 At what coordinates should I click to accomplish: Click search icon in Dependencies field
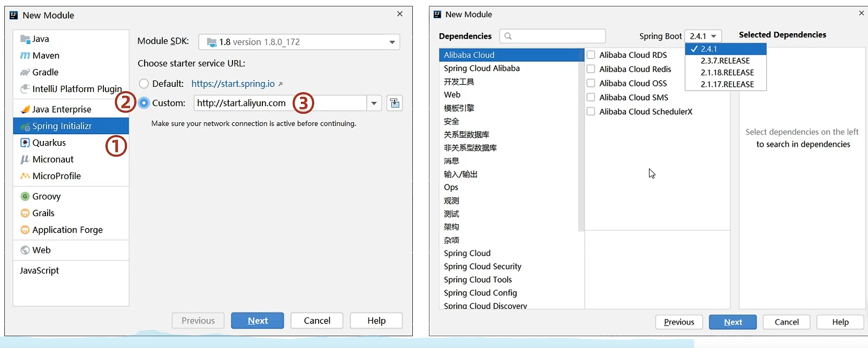(x=508, y=36)
